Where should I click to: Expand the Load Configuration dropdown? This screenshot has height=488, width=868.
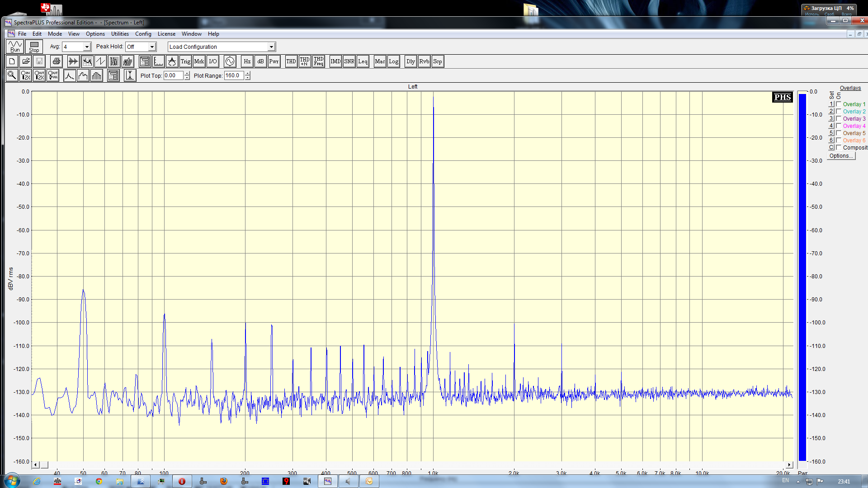pyautogui.click(x=271, y=47)
